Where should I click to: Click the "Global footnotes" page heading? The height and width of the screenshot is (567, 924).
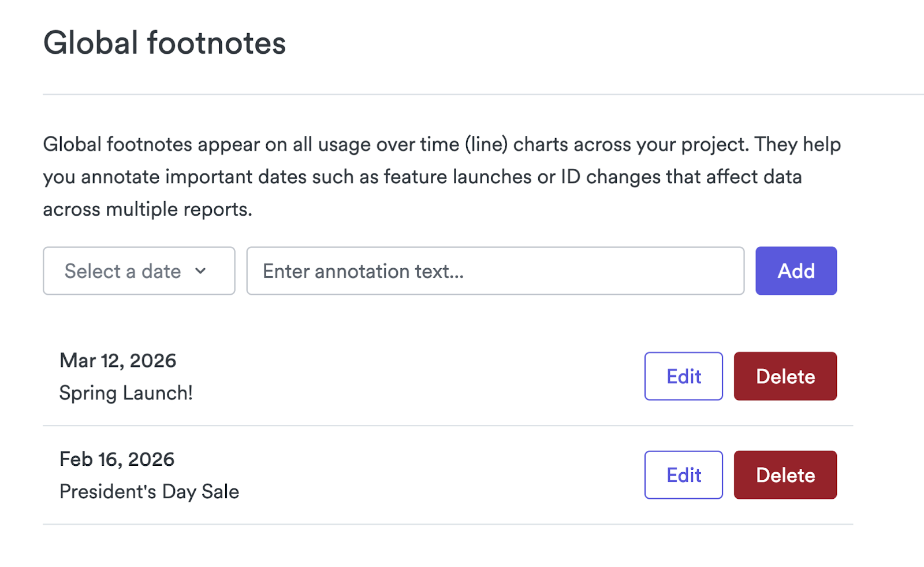(165, 43)
